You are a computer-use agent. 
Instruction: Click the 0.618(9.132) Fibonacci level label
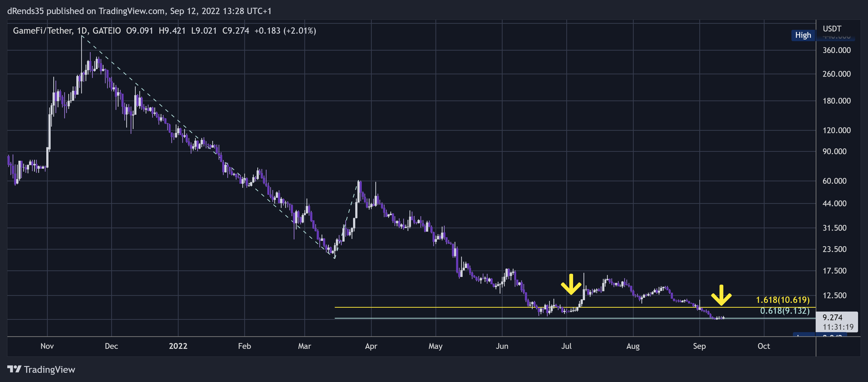pyautogui.click(x=785, y=311)
